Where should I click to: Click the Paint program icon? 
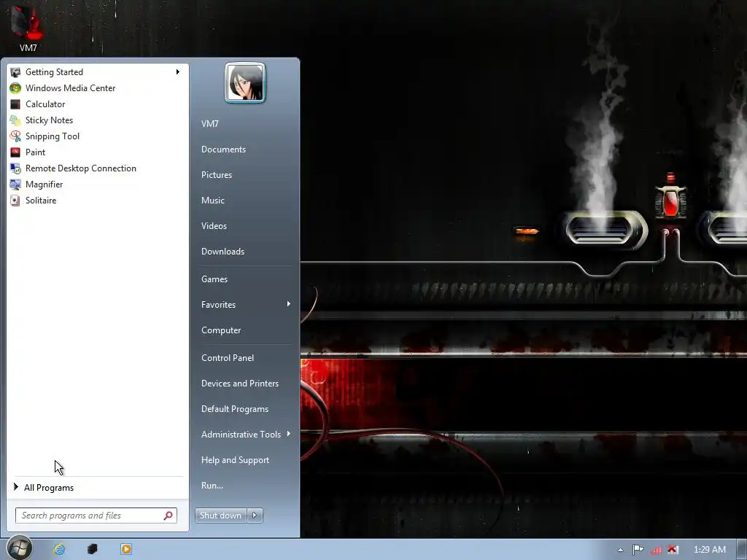(x=15, y=152)
